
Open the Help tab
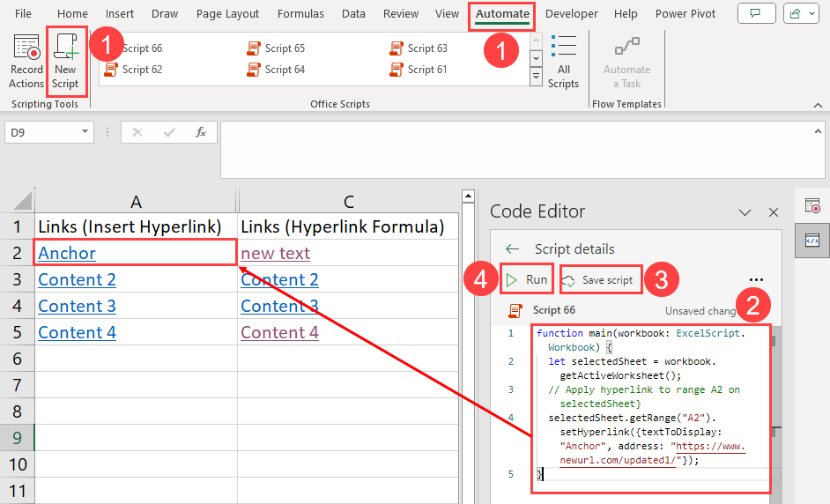click(626, 14)
